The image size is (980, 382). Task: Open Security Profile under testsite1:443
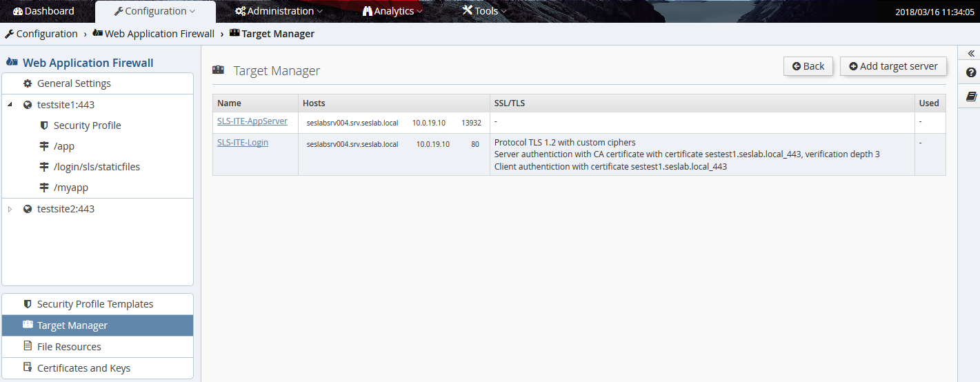pyautogui.click(x=87, y=125)
